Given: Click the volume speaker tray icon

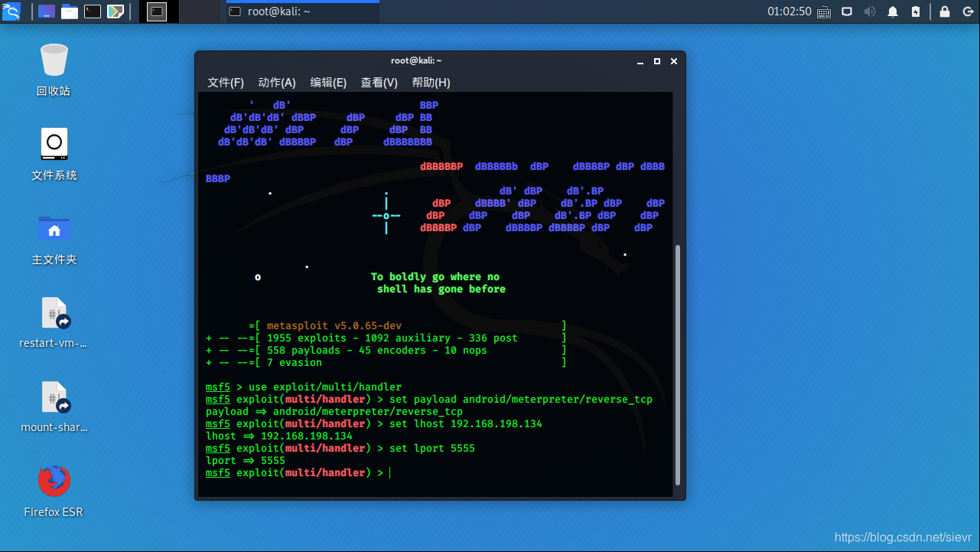Looking at the screenshot, I should point(870,11).
